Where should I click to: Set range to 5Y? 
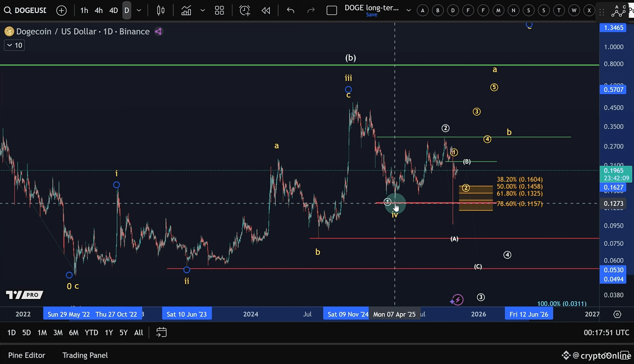click(x=123, y=333)
